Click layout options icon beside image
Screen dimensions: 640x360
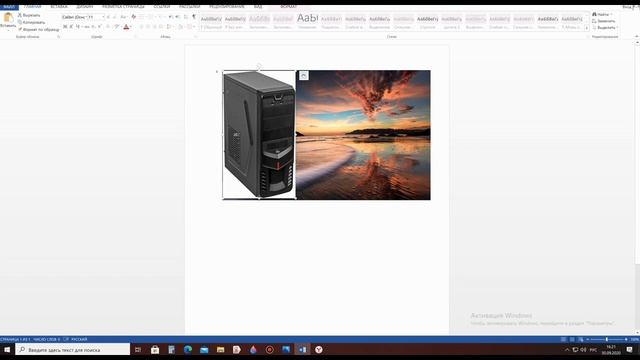[303, 76]
